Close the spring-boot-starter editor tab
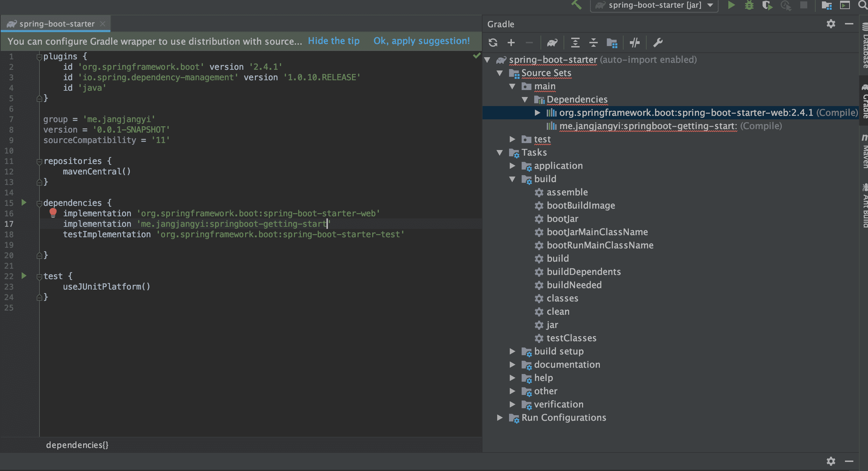Screen dimensions: 868x471 (x=103, y=24)
